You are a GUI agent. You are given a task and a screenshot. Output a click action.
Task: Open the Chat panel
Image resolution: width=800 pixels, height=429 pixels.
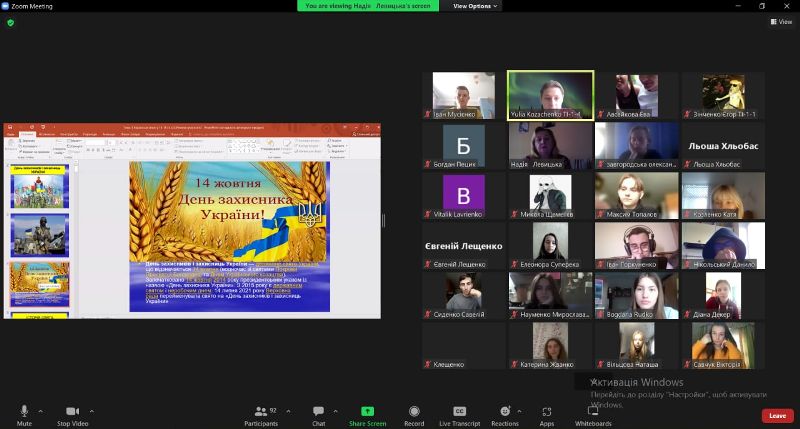(318, 412)
